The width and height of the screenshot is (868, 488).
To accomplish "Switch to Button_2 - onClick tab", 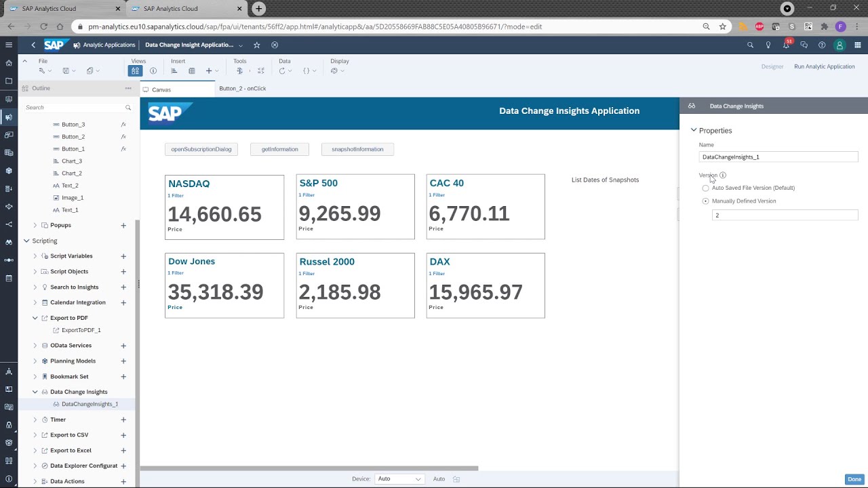I will coord(242,89).
